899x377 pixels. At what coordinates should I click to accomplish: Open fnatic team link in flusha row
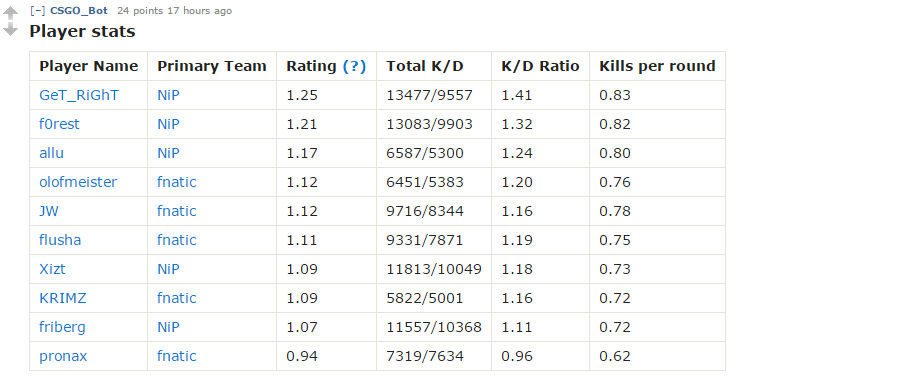coord(177,240)
